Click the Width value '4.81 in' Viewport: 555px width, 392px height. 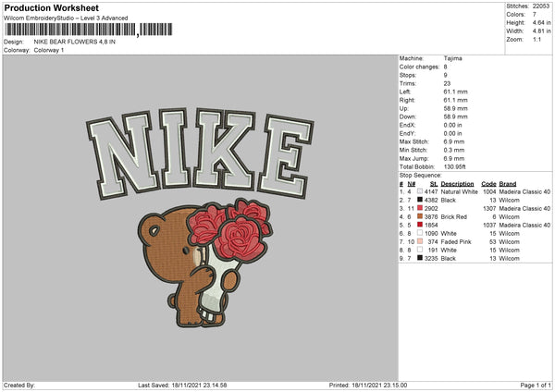541,31
